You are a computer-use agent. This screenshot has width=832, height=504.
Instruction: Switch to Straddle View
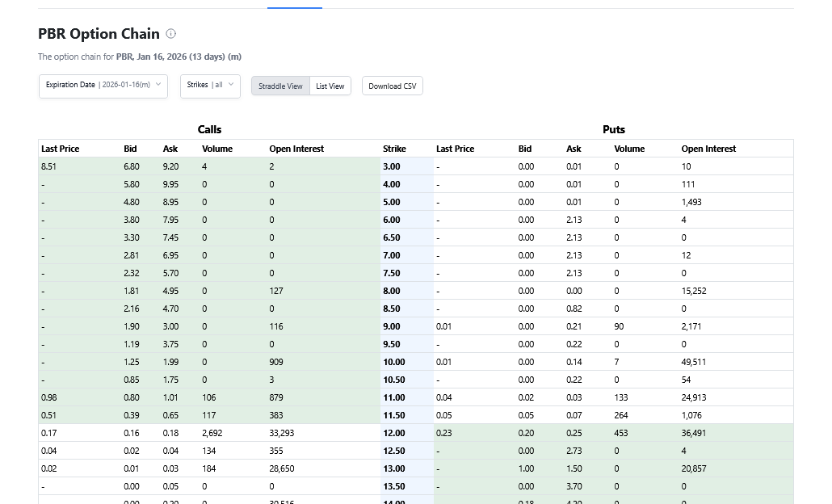(x=280, y=86)
